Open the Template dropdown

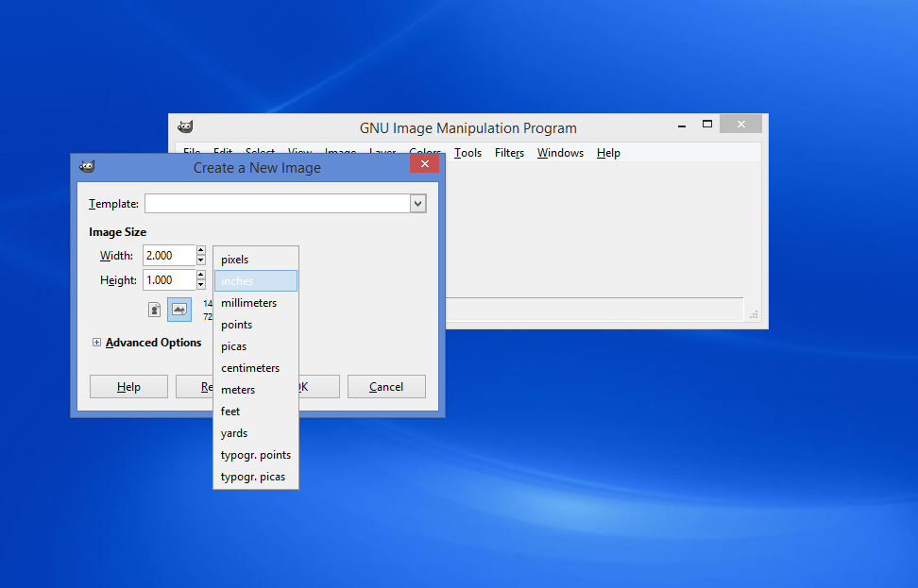click(417, 204)
